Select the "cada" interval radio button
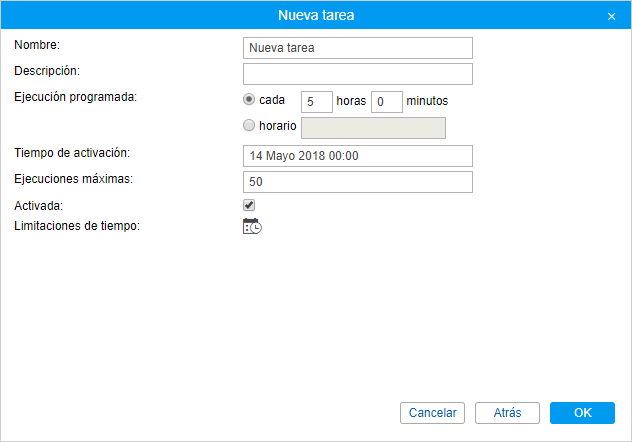The width and height of the screenshot is (632, 442). click(249, 100)
